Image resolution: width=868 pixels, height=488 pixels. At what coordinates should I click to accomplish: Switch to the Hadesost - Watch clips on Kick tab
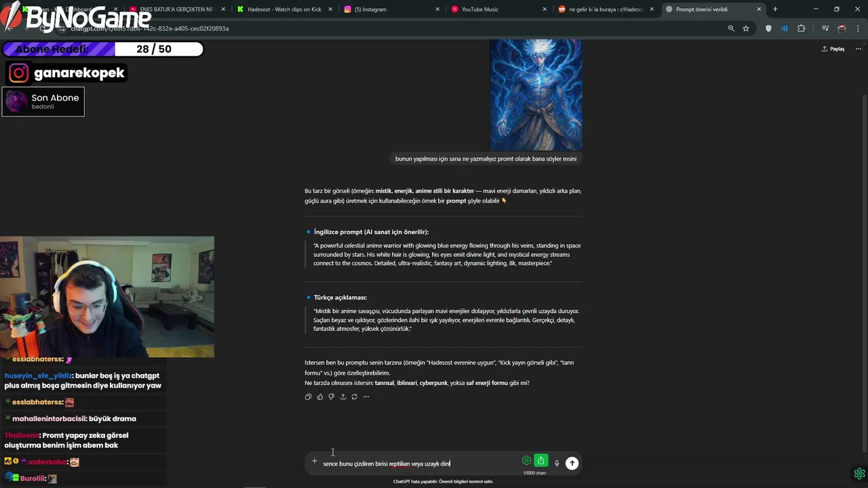point(284,9)
